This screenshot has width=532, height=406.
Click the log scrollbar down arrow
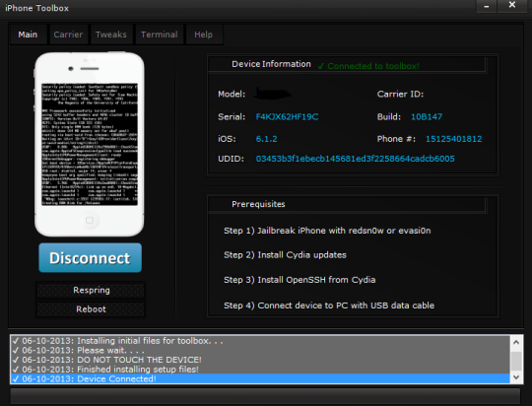[516, 377]
